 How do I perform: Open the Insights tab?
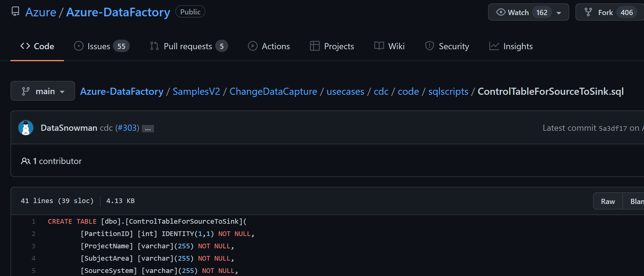tap(511, 46)
